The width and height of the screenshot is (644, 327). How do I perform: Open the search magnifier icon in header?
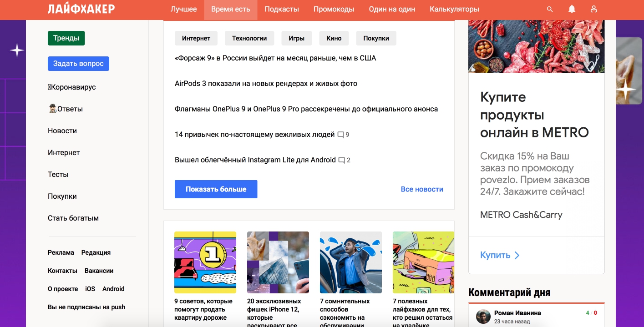coord(550,9)
